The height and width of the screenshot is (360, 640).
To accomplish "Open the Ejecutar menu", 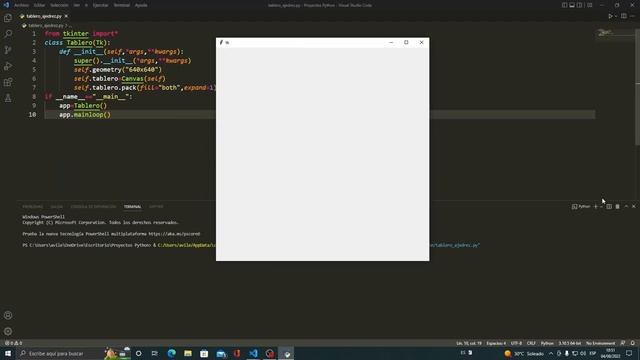I will [100, 5].
